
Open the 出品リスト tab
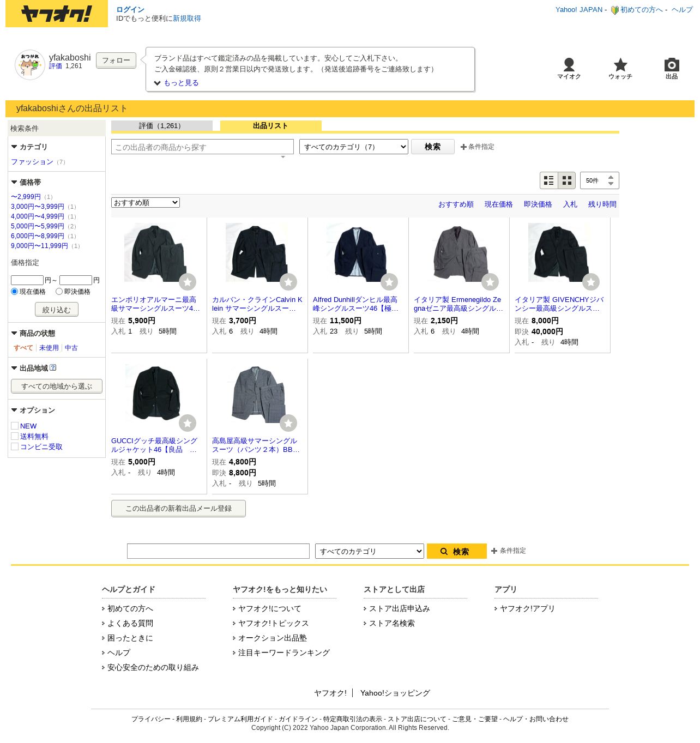(x=271, y=126)
